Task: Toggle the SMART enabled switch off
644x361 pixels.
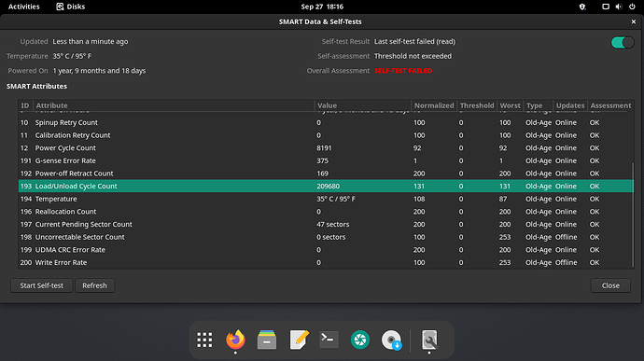Action: [623, 42]
